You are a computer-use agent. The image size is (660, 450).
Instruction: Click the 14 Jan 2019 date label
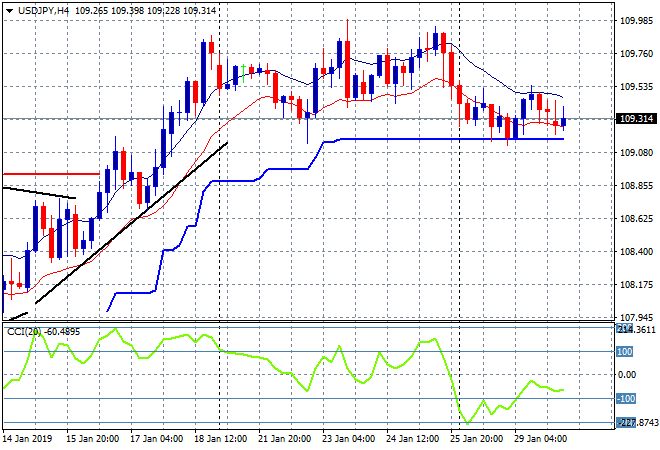click(27, 439)
